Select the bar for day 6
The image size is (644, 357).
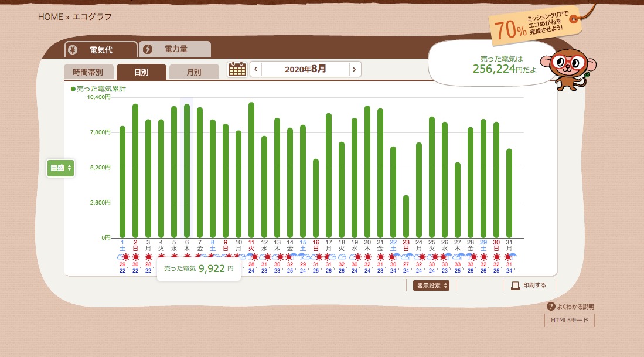click(x=187, y=171)
